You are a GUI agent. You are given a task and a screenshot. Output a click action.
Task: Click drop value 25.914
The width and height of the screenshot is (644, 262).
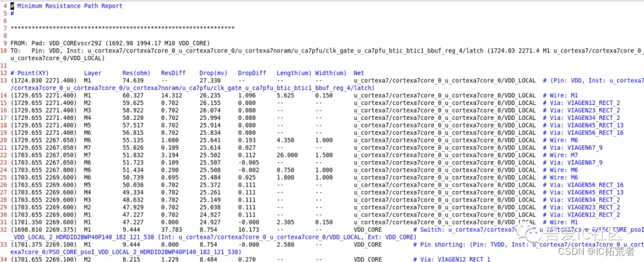point(210,125)
